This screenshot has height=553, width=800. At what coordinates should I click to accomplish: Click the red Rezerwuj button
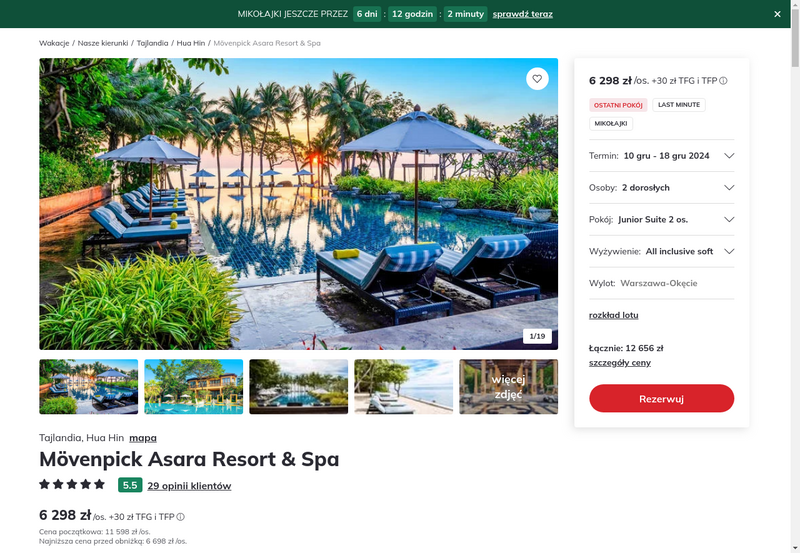click(661, 398)
